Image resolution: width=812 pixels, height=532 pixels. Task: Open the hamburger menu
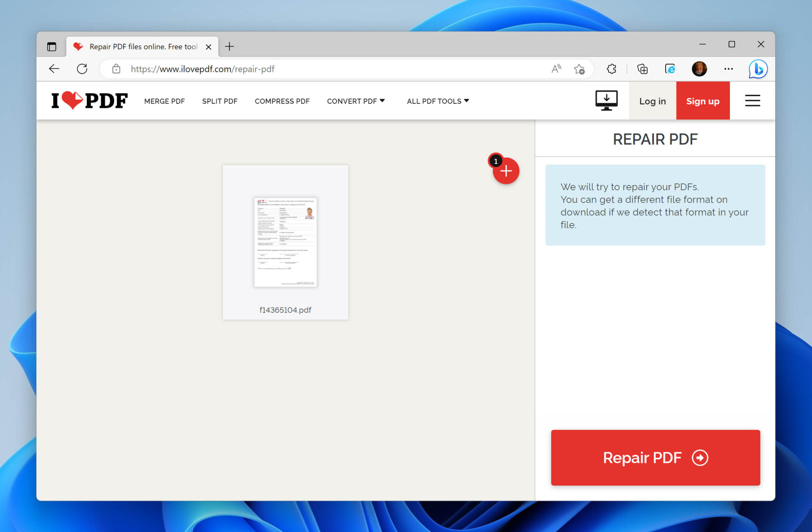[752, 100]
